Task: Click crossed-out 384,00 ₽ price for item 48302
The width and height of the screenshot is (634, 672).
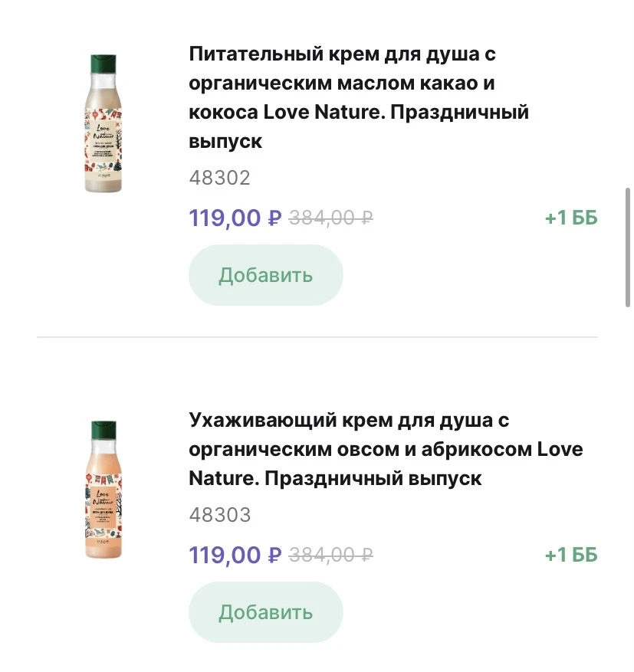Action: point(330,218)
